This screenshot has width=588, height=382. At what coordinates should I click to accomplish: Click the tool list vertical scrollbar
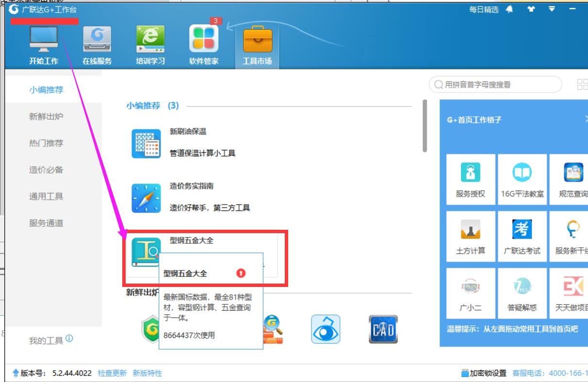pos(425,126)
